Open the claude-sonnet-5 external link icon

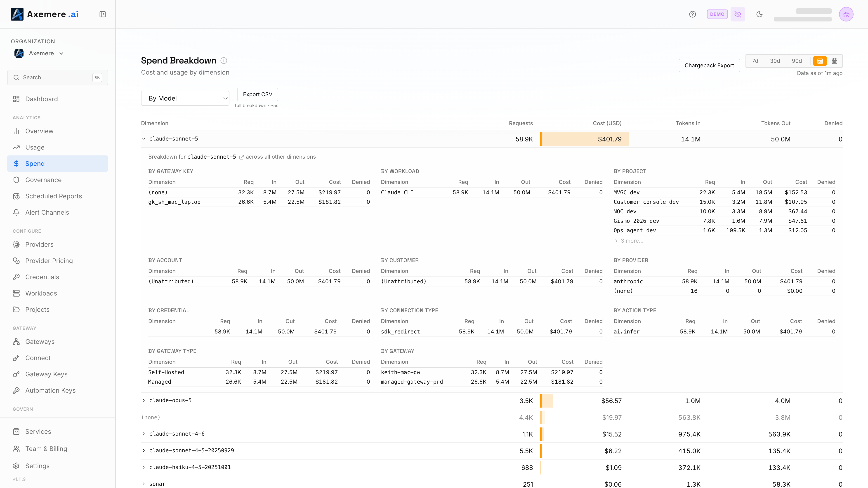241,157
